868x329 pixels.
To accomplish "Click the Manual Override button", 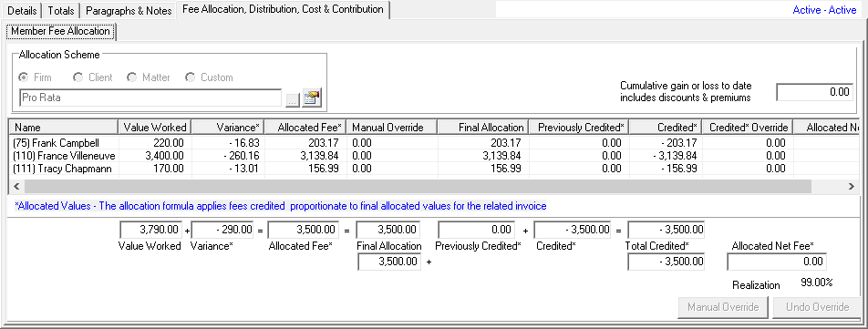I will (723, 307).
